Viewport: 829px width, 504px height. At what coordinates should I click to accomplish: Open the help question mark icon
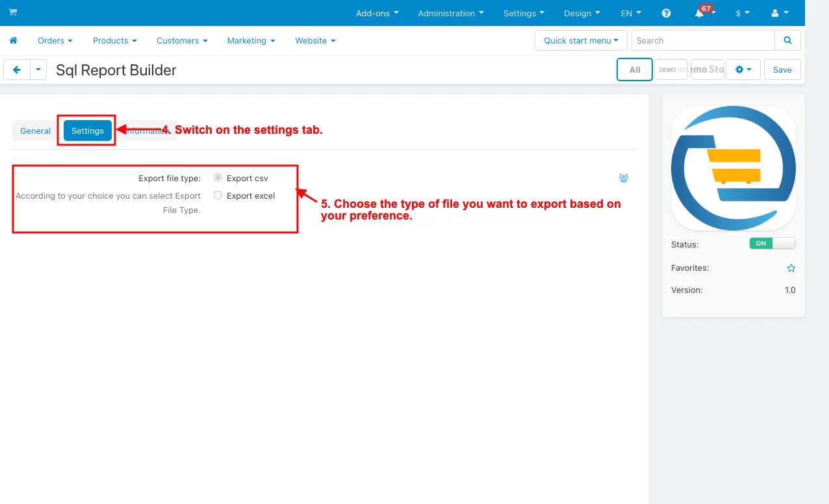(x=666, y=13)
